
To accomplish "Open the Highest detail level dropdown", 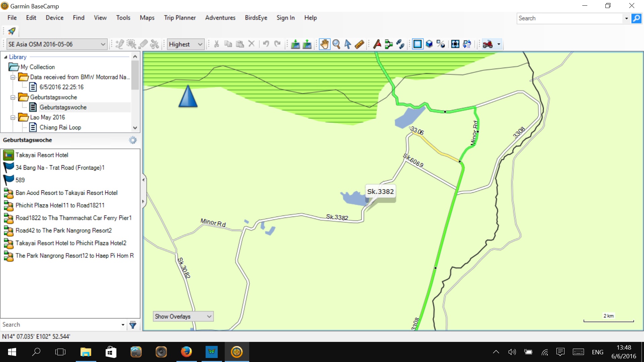I will 186,44.
